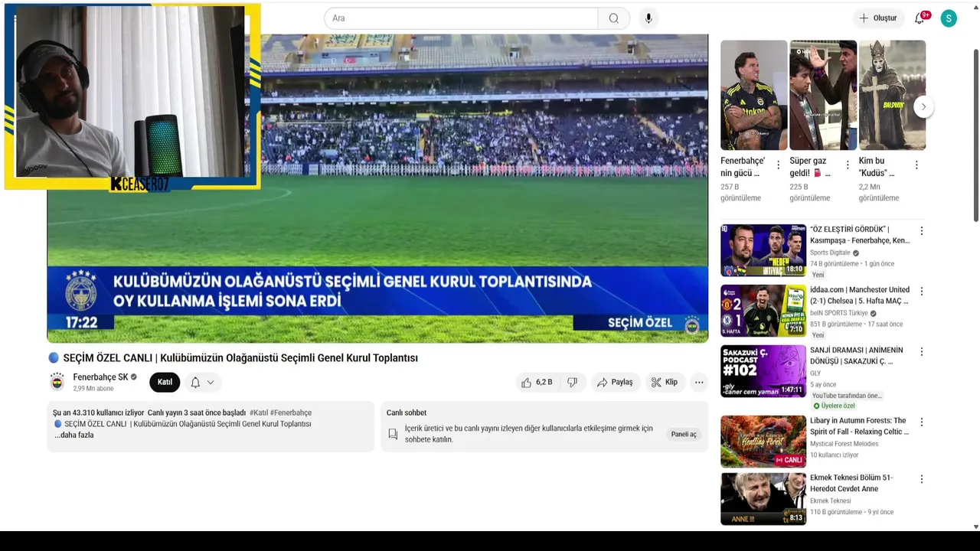Image resolution: width=980 pixels, height=551 pixels.
Task: Click the Oluştur create button
Action: [x=877, y=18]
